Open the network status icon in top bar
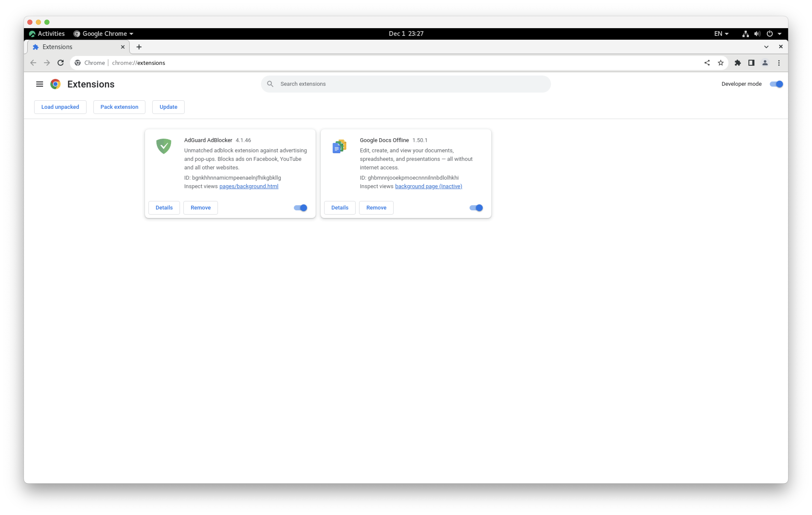The width and height of the screenshot is (812, 515). (x=745, y=34)
